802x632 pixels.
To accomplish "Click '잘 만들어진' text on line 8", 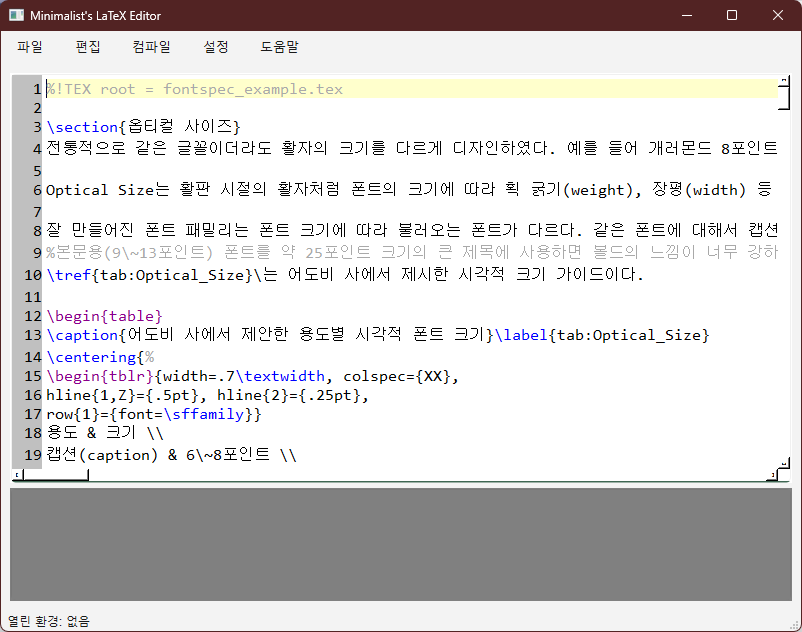I will click(90, 230).
